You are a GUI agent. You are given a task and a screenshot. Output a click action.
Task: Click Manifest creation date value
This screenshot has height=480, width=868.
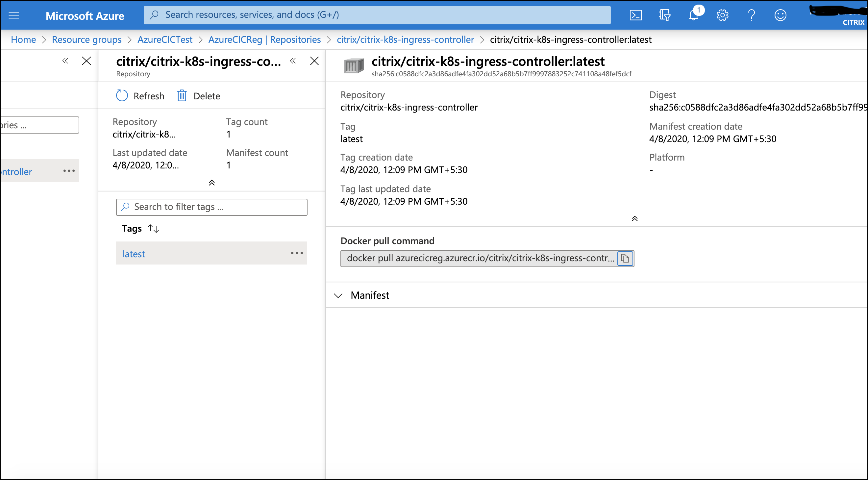click(x=713, y=139)
